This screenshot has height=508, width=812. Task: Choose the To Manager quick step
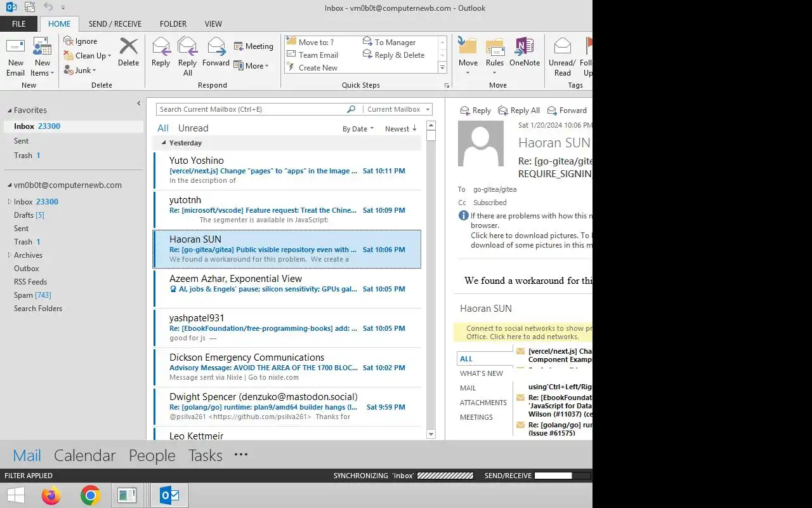coord(390,42)
